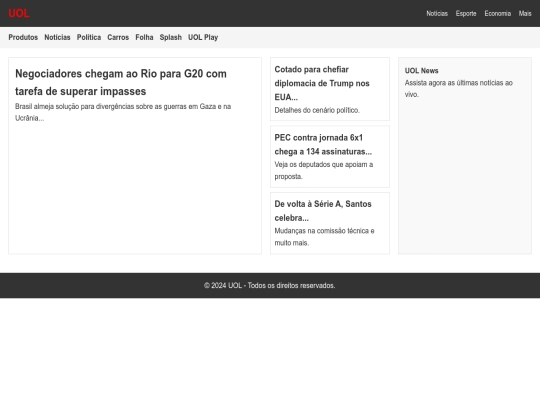The image size is (540, 405).
Task: Select Produtos in the secondary navigation
Action: (x=23, y=37)
